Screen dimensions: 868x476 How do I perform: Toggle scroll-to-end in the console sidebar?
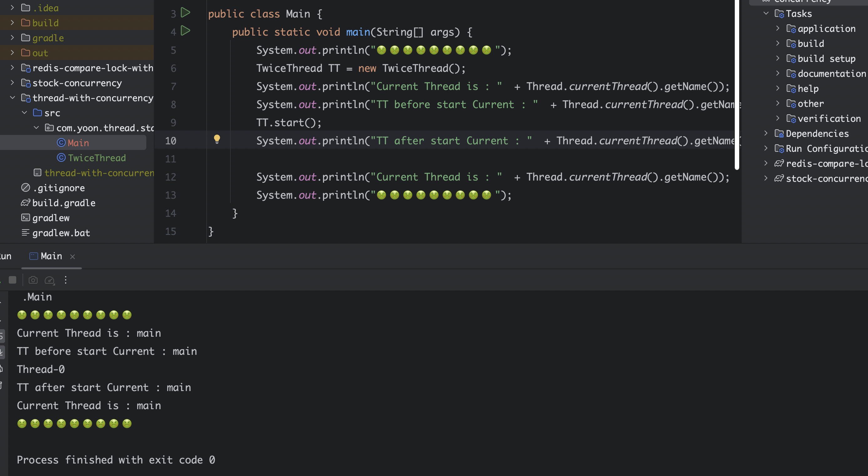pyautogui.click(x=2, y=352)
